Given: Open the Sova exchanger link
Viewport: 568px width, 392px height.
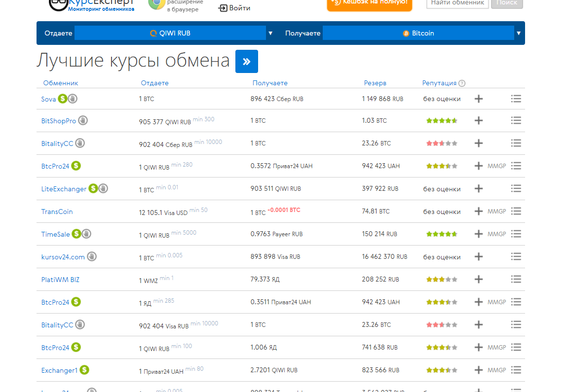Looking at the screenshot, I should pyautogui.click(x=48, y=99).
